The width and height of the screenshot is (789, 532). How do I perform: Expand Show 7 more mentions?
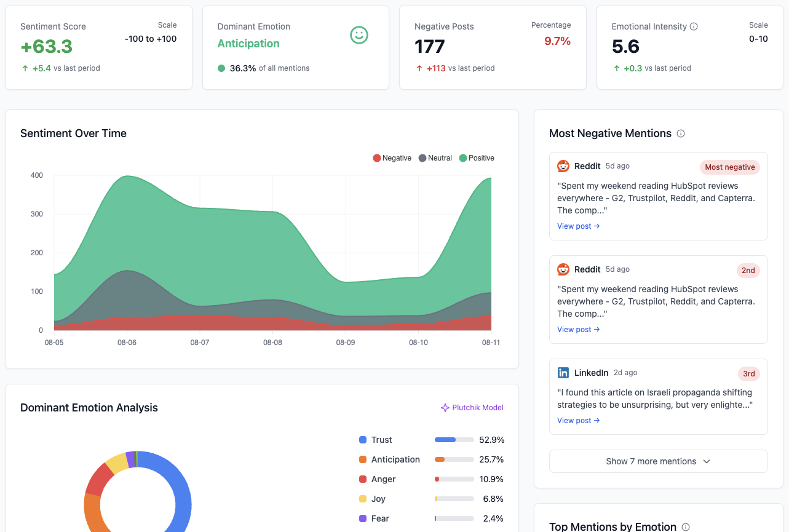click(x=658, y=461)
